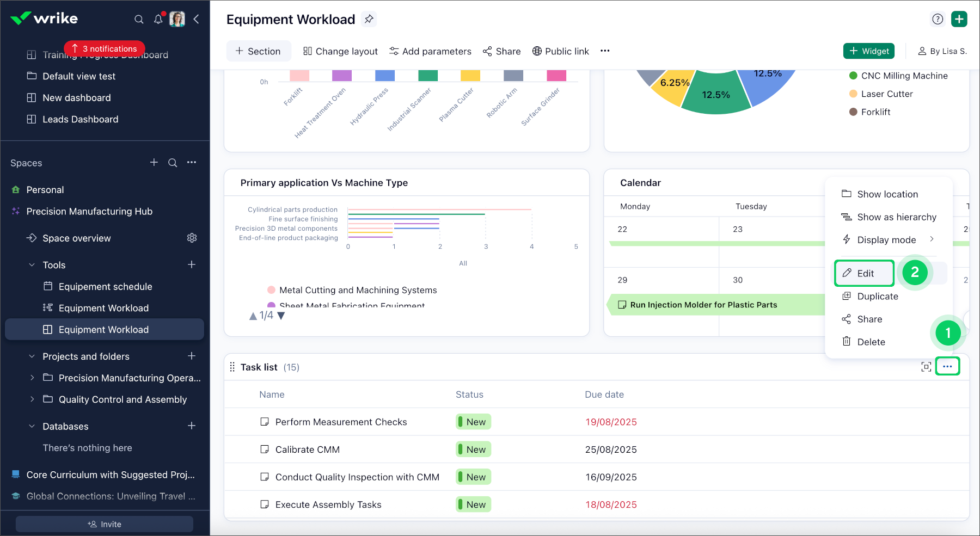Open the help question mark icon
The height and width of the screenshot is (536, 980).
(937, 19)
